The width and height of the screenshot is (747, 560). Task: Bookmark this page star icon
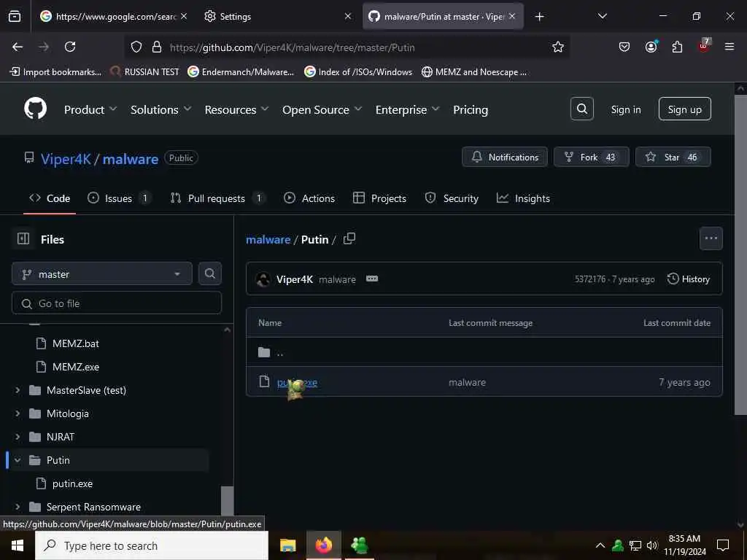(558, 47)
